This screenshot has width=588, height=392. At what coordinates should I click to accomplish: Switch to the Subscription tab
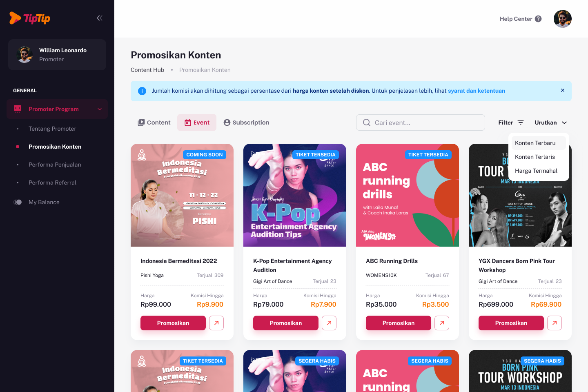point(246,122)
